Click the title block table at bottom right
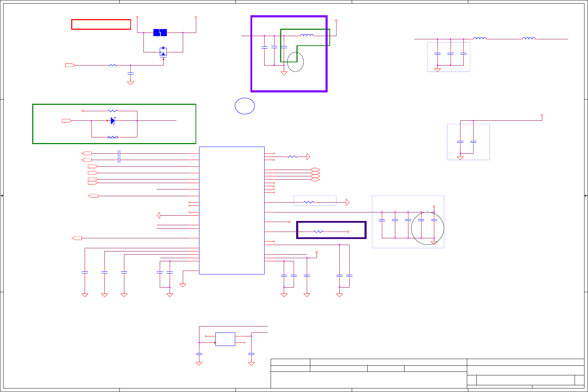The image size is (588, 392). tap(428, 374)
